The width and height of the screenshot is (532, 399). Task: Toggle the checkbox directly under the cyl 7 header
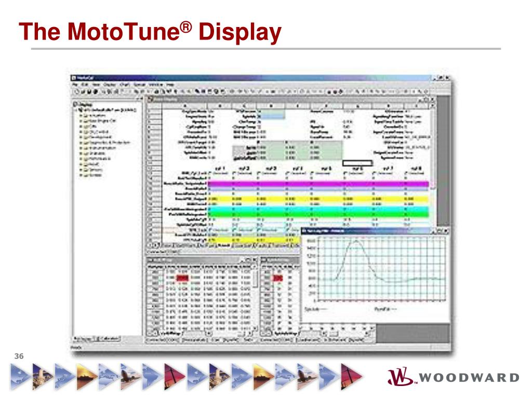374,173
